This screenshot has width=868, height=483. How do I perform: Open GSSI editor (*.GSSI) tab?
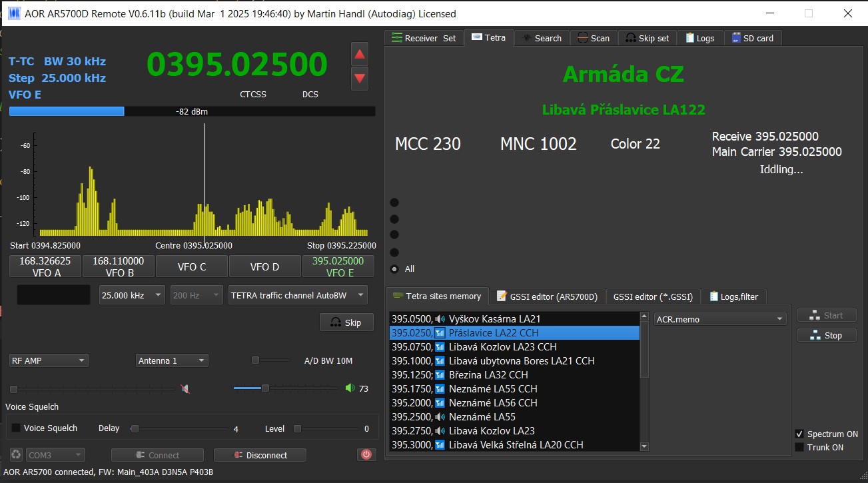click(x=653, y=296)
